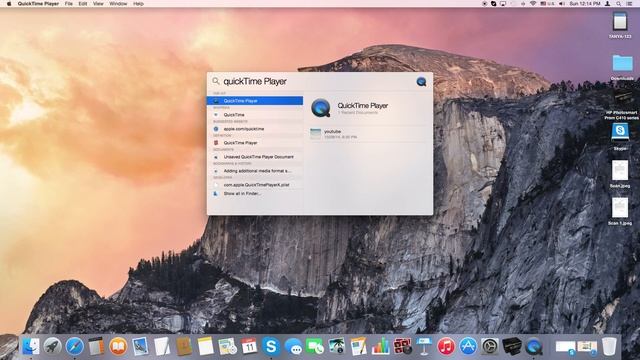This screenshot has width=640, height=360.
Task: Select top hit QuickTime Player result
Action: tap(255, 100)
